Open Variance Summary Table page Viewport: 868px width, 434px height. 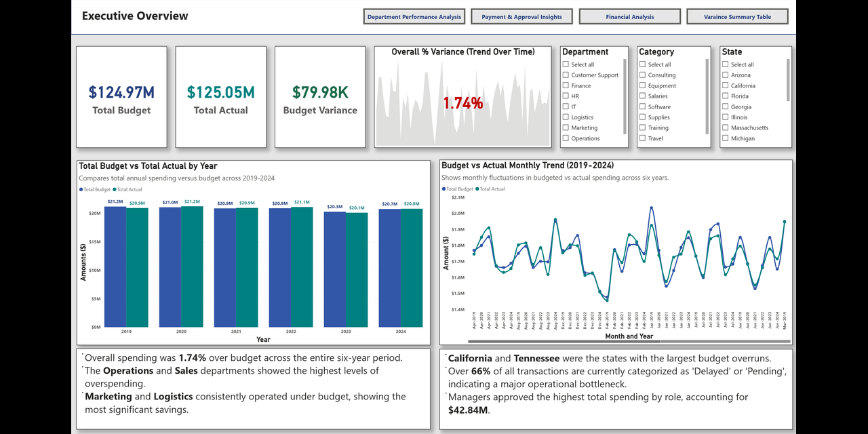(x=738, y=17)
